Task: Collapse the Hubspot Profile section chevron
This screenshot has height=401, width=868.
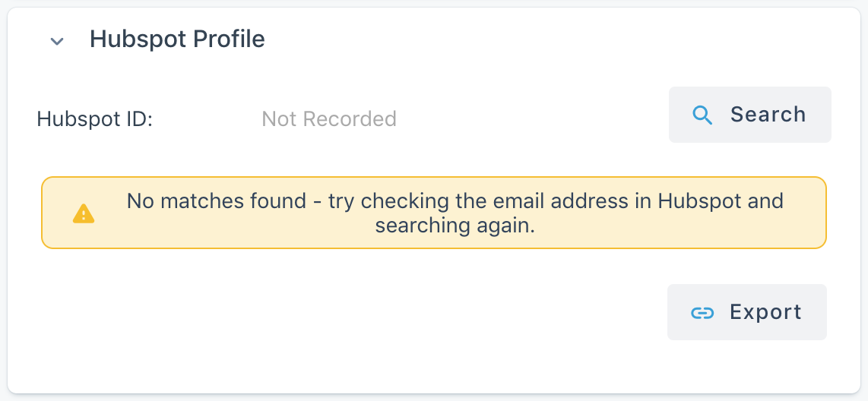Action: tap(57, 41)
